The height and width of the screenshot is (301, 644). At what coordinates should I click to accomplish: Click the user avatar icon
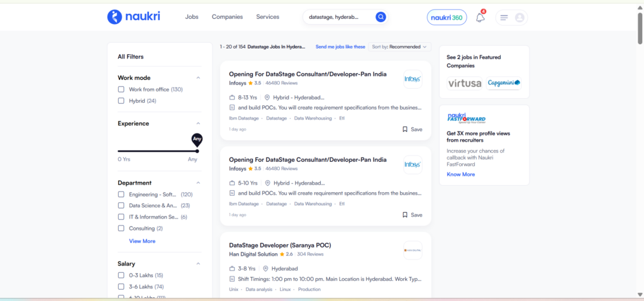click(x=519, y=18)
